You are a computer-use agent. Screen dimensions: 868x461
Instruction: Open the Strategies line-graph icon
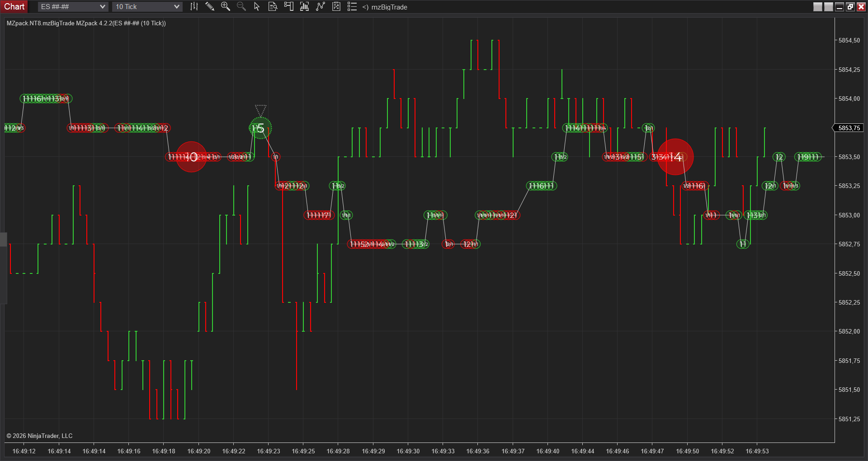coord(320,6)
